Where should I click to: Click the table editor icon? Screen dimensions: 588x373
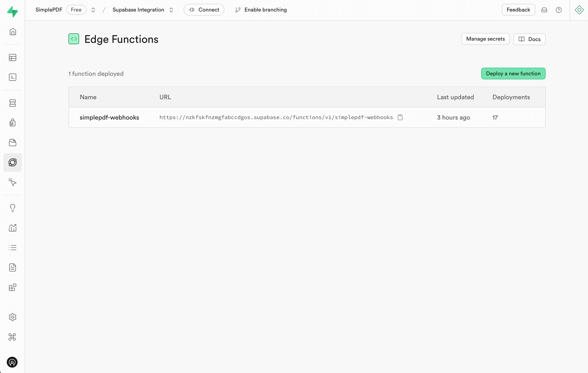(x=12, y=58)
